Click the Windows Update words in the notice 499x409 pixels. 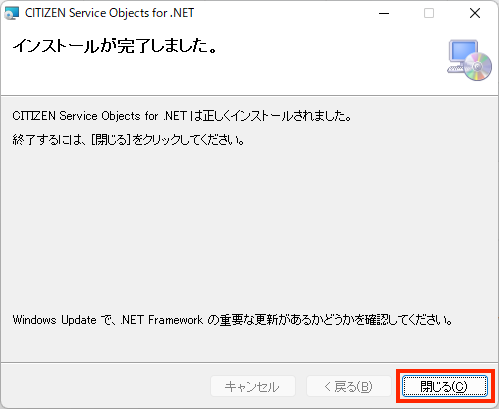point(54,320)
